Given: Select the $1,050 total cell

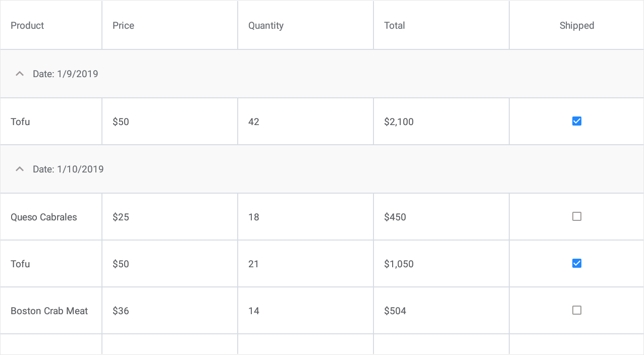Looking at the screenshot, I should tap(442, 264).
